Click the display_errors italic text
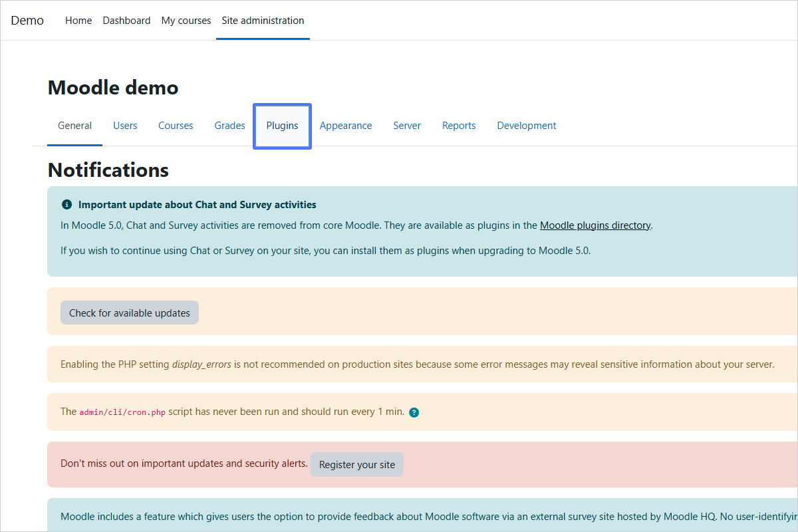Screen dimensions: 798x532 [x=201, y=364]
